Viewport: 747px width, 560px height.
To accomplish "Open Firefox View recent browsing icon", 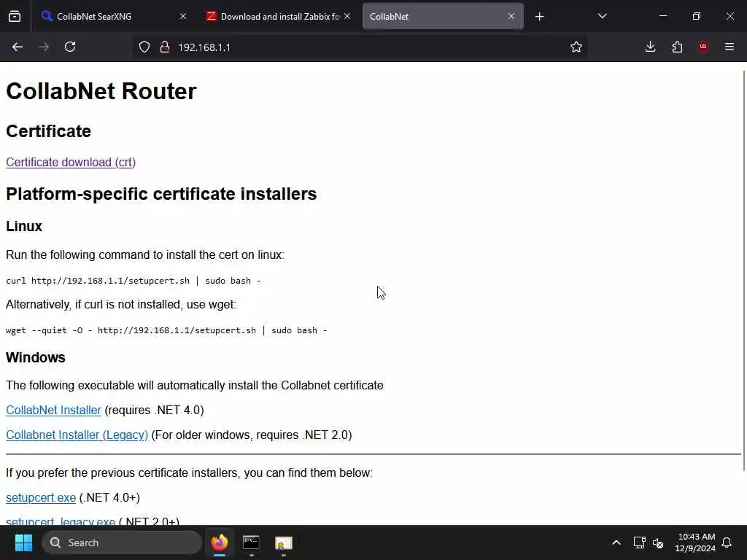I will (15, 16).
